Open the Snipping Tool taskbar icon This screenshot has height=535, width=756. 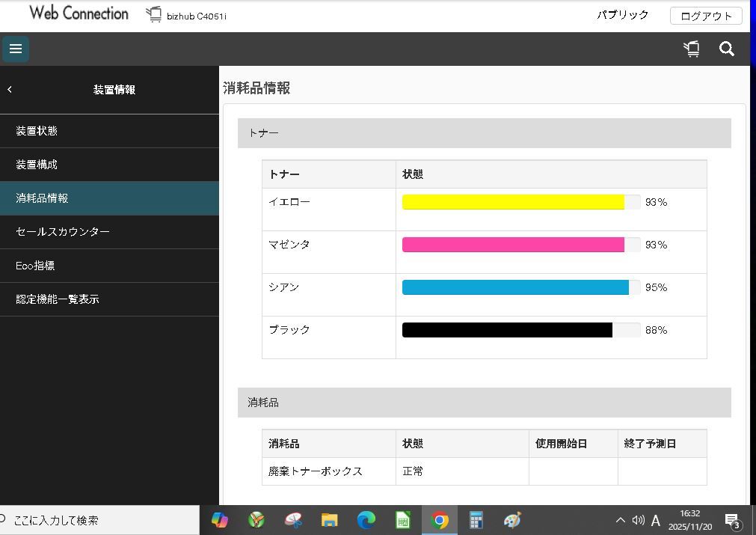pos(293,520)
